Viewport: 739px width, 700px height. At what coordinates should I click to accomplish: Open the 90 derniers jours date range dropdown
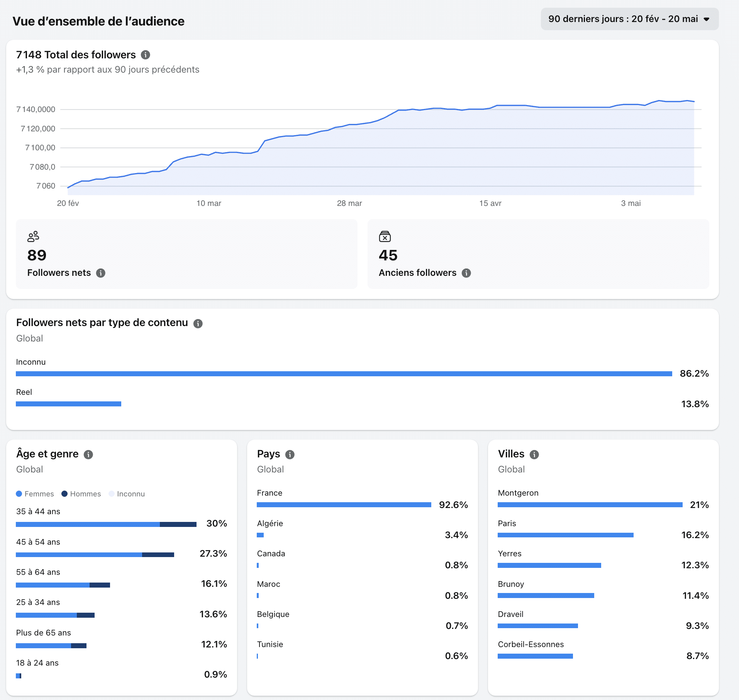pyautogui.click(x=629, y=19)
